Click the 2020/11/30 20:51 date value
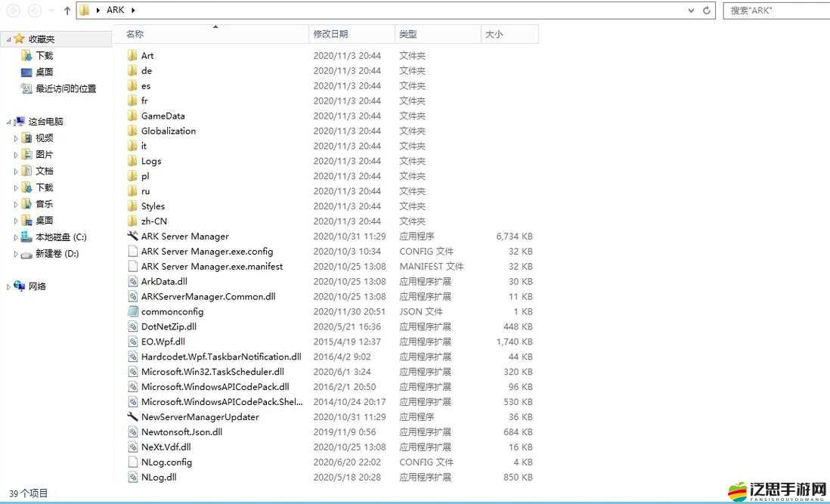The height and width of the screenshot is (504, 830). [x=349, y=311]
